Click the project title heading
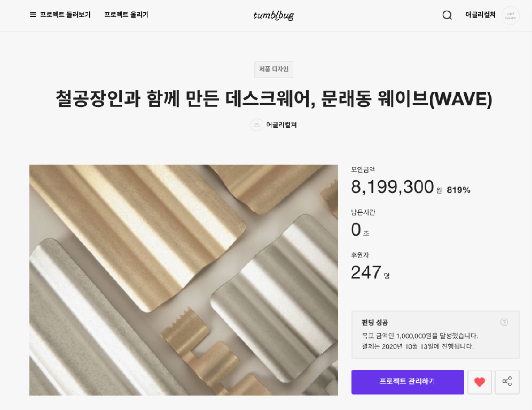Image resolution: width=532 pixels, height=410 pixels. (x=273, y=99)
